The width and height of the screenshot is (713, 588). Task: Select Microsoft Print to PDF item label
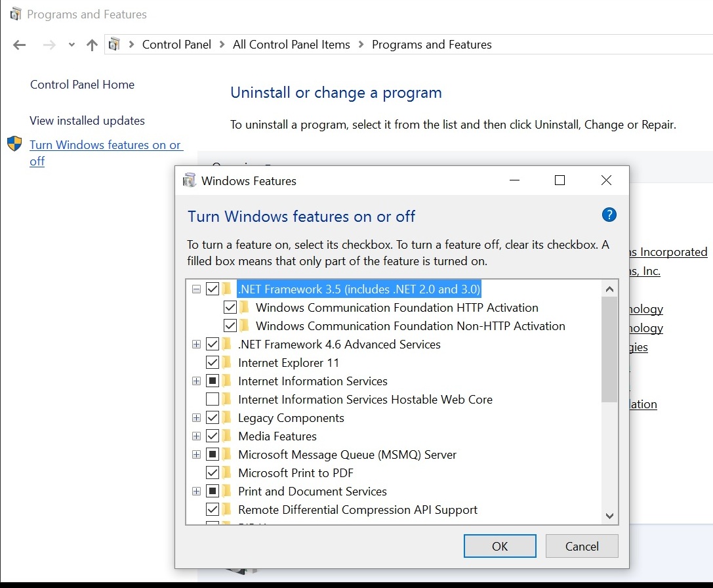tap(296, 473)
